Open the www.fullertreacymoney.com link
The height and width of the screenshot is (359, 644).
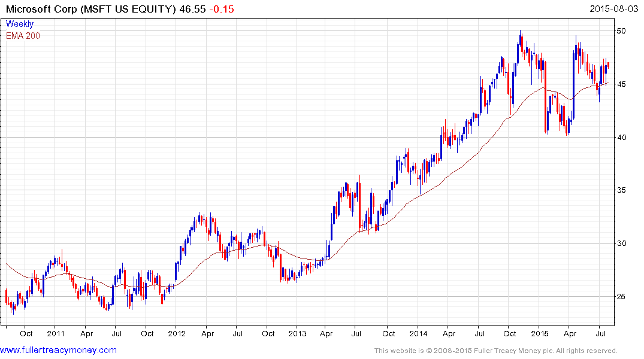(59, 350)
